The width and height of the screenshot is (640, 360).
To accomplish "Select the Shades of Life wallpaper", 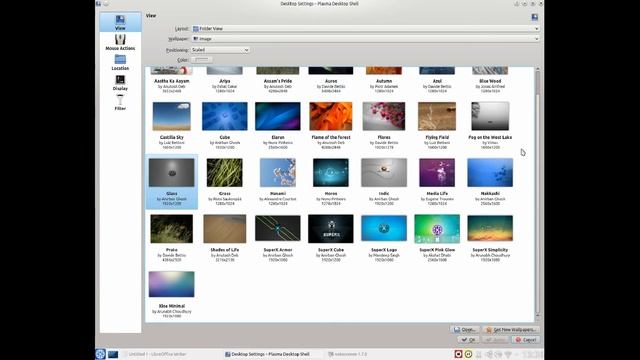I will point(224,238).
